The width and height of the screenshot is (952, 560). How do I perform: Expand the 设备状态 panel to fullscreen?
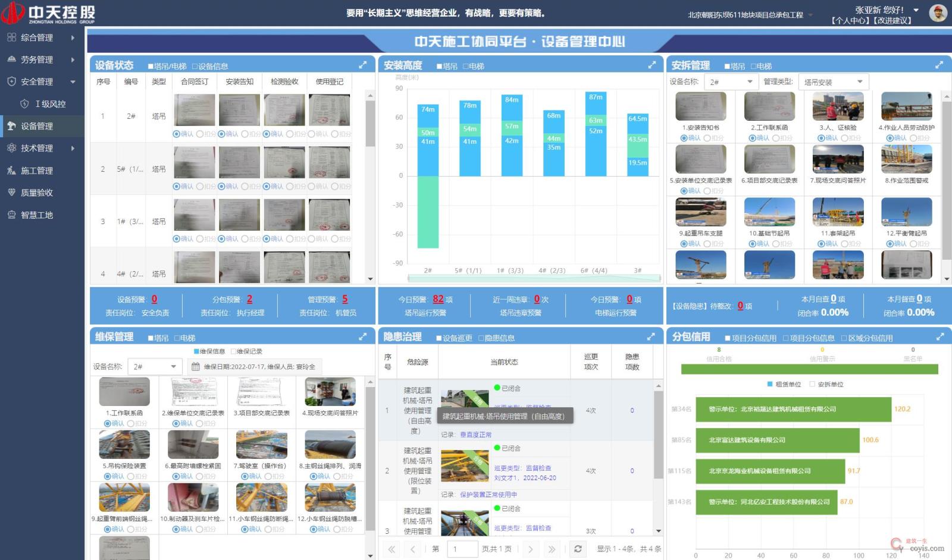[x=362, y=65]
